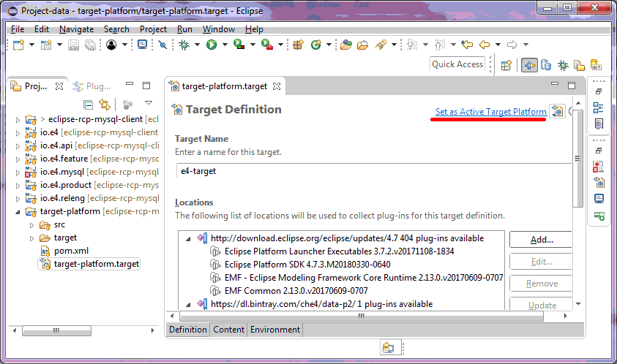Image resolution: width=617 pixels, height=364 pixels.
Task: Expand the io.e4.api project node
Action: coord(18,146)
